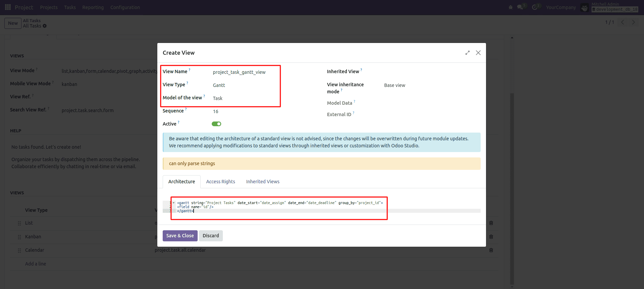Click the View Type column header
Image resolution: width=644 pixels, height=289 pixels.
[36, 210]
